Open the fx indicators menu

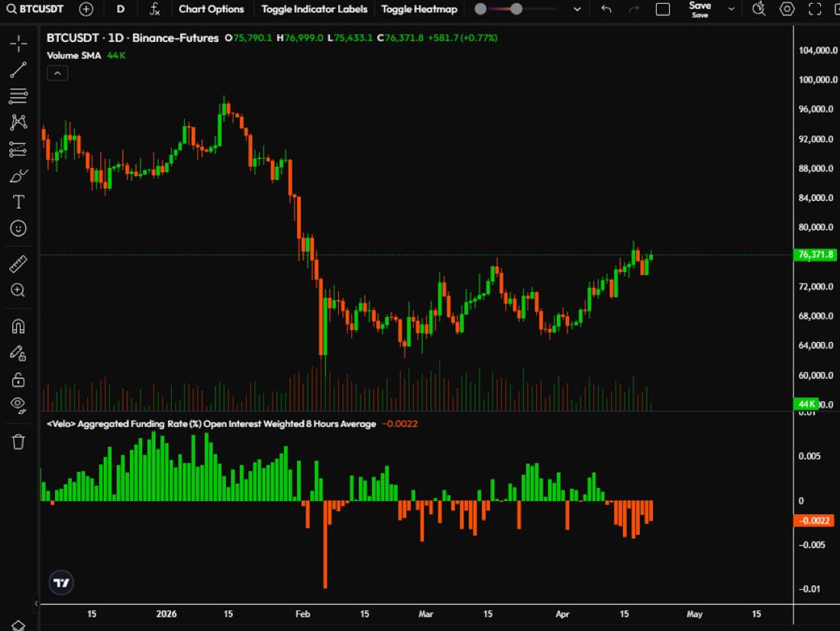click(x=154, y=9)
